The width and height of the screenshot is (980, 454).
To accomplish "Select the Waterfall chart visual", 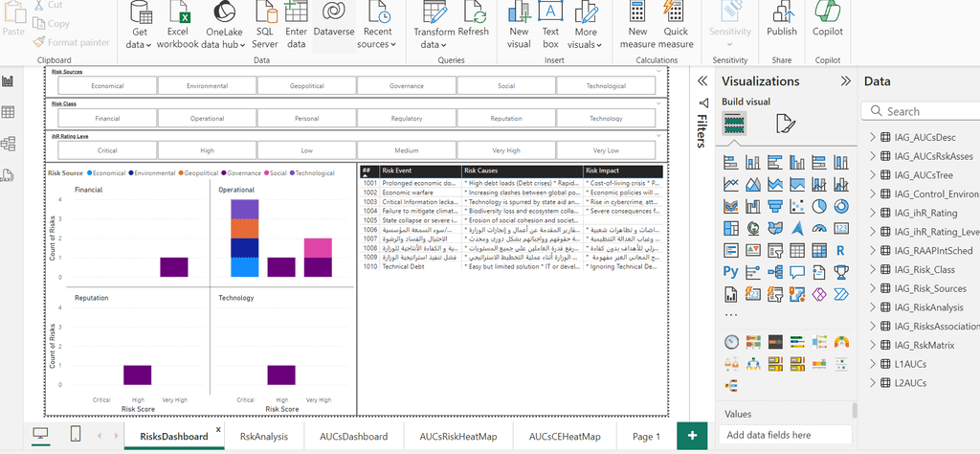I will point(753,206).
